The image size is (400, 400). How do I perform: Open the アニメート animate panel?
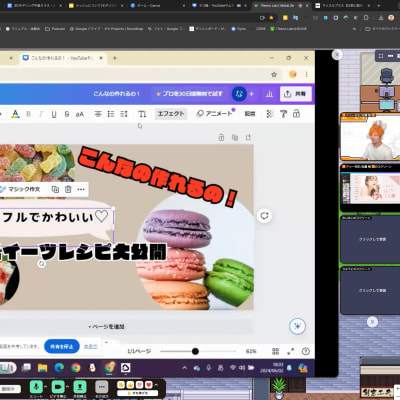tap(214, 114)
